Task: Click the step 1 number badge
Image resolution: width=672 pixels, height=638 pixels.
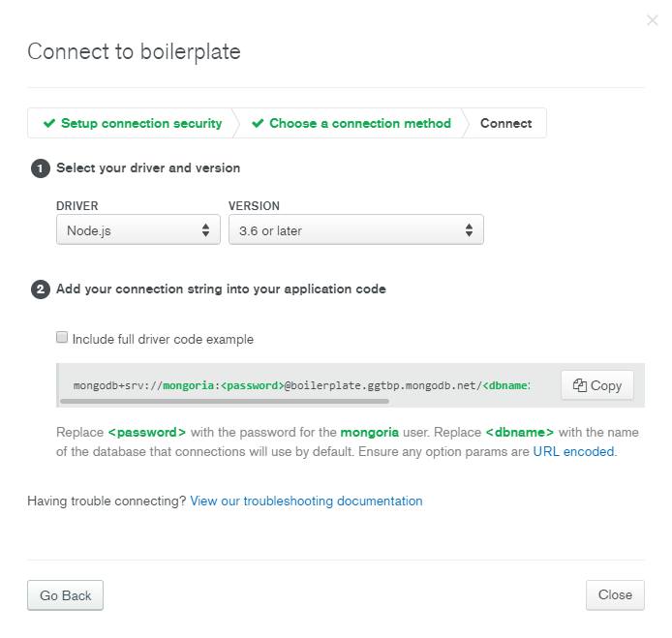Action: coord(41,168)
